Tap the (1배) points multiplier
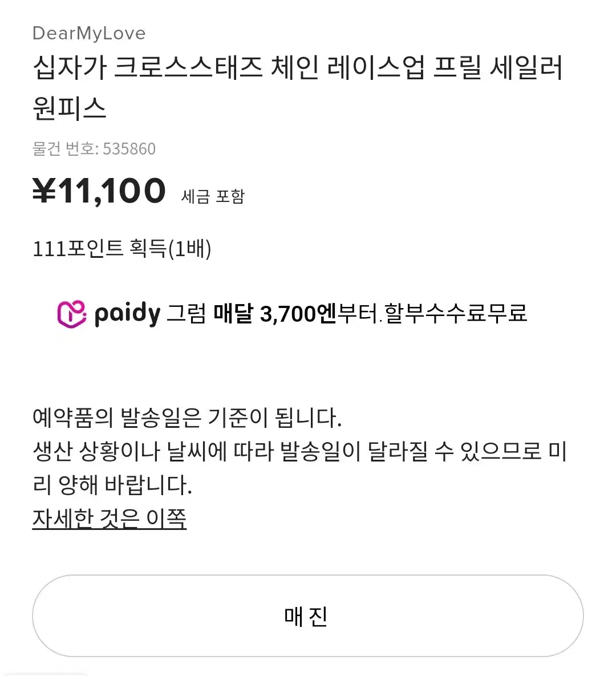The width and height of the screenshot is (616, 676). pos(190,249)
